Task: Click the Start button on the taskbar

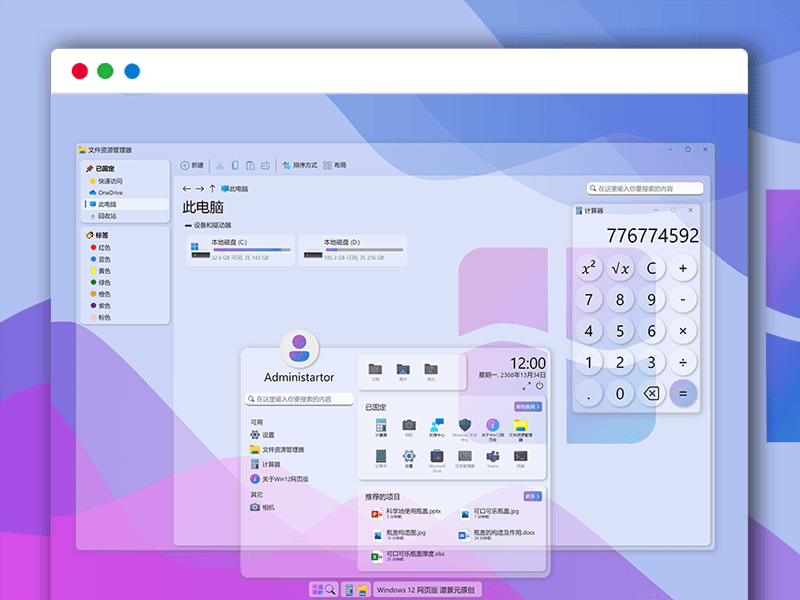Action: 317,590
